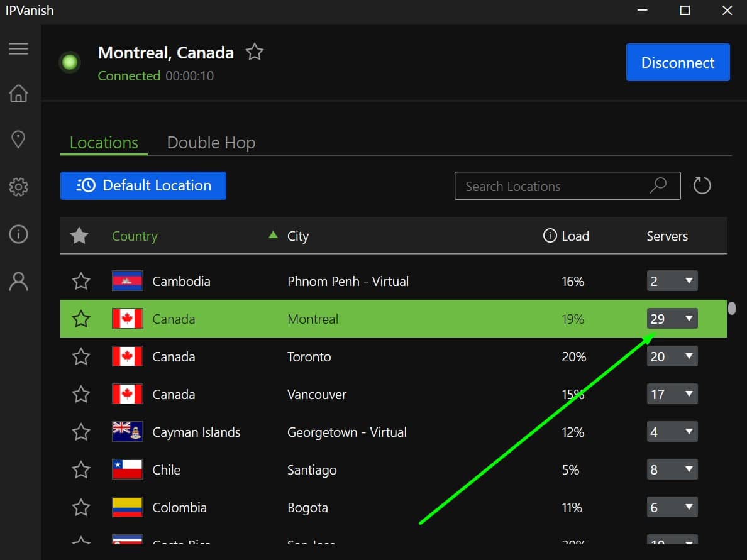The height and width of the screenshot is (560, 747).
Task: Click the green connection status indicator
Action: click(x=70, y=62)
